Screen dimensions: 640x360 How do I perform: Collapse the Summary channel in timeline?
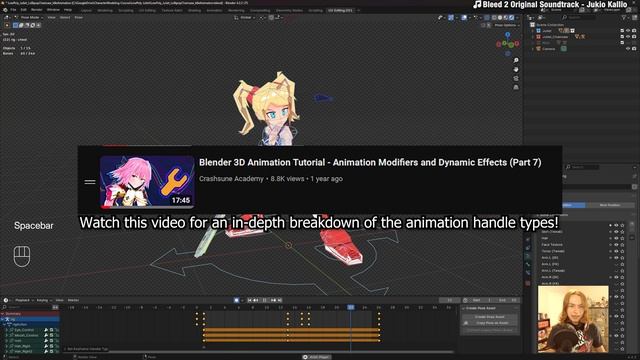(x=3, y=313)
